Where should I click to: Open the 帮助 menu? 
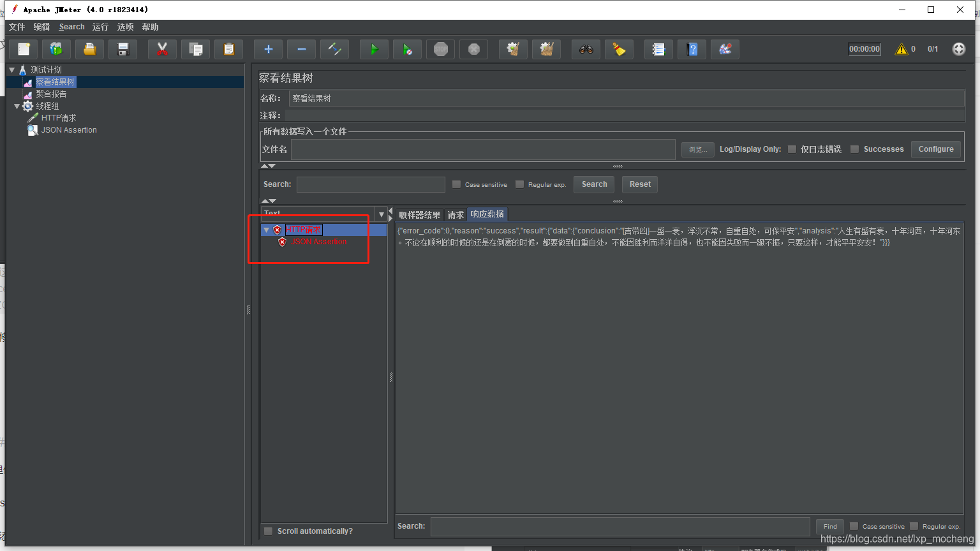[x=151, y=27]
